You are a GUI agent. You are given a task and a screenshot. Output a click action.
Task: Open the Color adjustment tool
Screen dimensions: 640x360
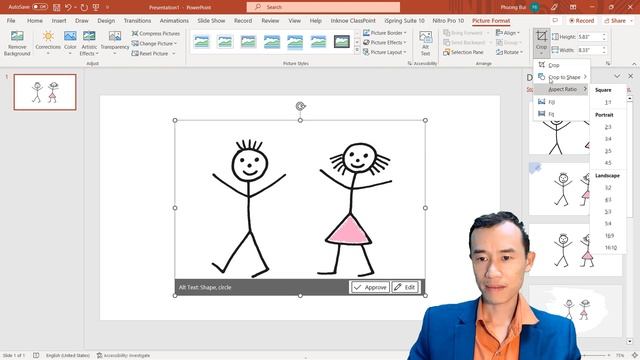click(x=70, y=42)
